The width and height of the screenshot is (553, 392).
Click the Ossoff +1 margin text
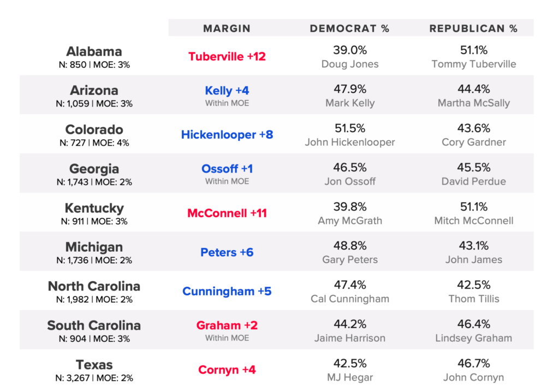227,169
